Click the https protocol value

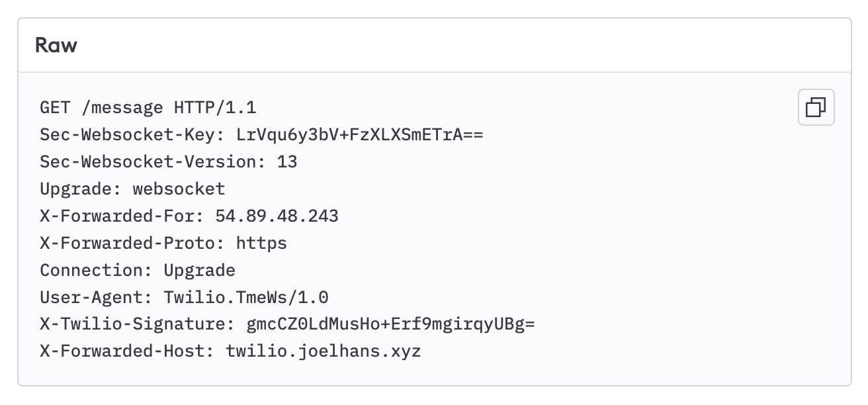click(x=261, y=244)
